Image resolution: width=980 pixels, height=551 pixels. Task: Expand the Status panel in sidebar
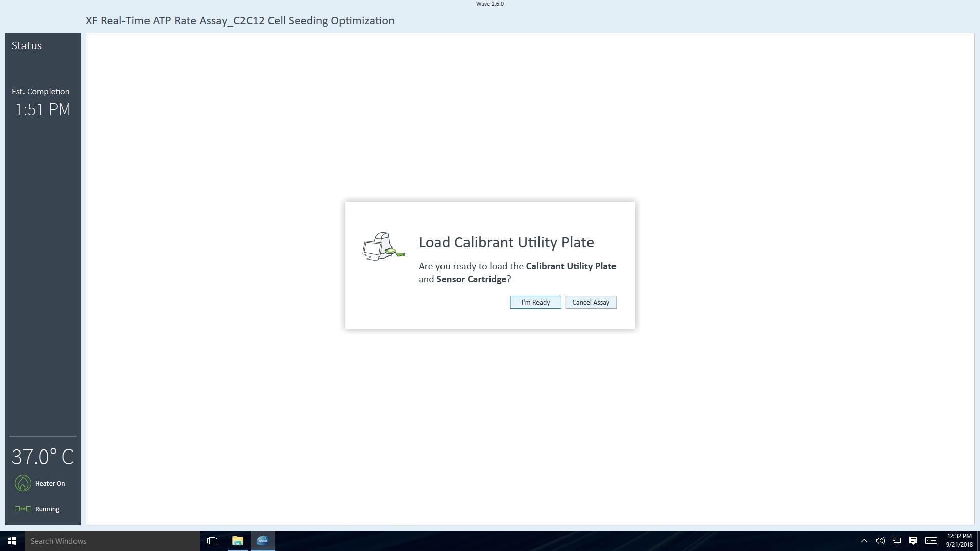(26, 45)
